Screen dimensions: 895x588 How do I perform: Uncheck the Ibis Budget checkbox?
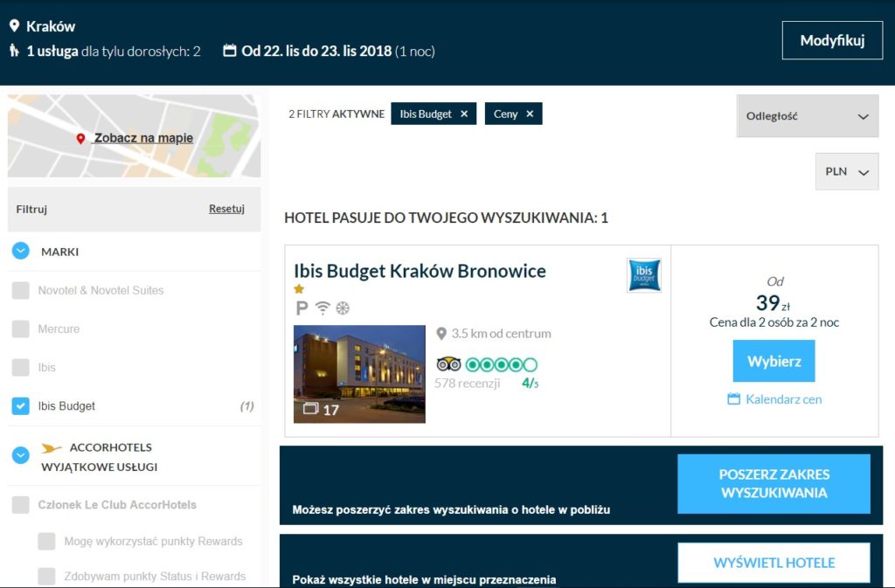point(21,406)
